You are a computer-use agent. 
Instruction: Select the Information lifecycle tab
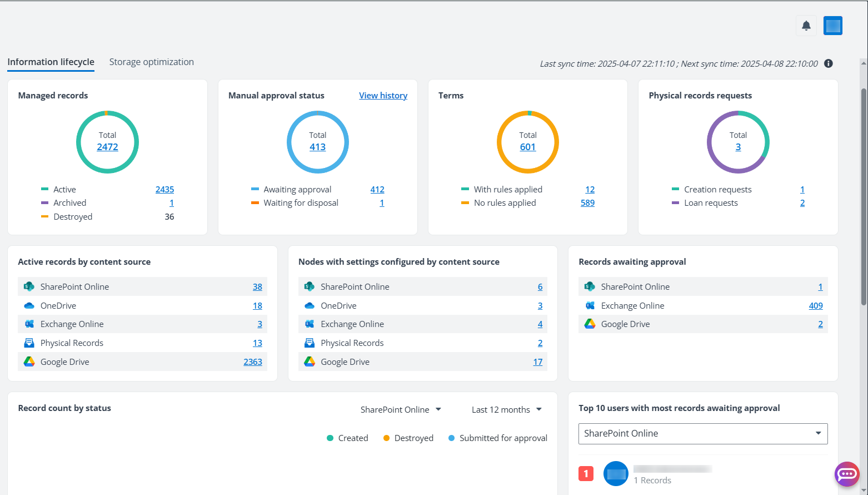tap(51, 62)
